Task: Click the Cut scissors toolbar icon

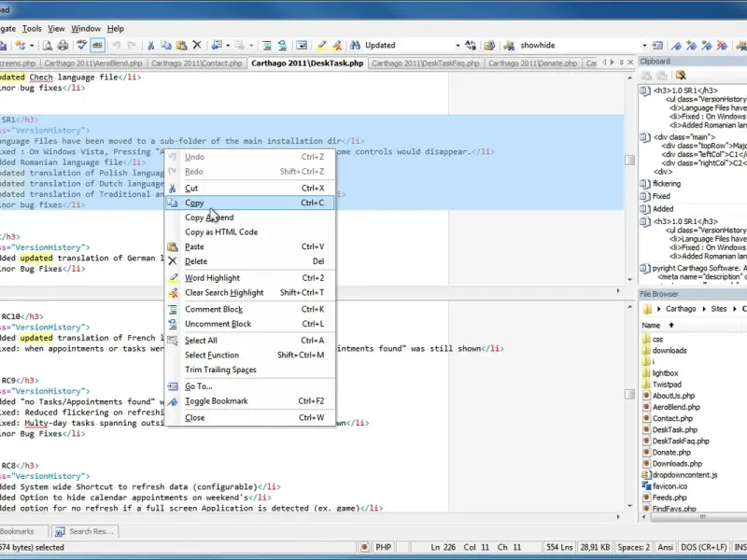Action: click(150, 45)
